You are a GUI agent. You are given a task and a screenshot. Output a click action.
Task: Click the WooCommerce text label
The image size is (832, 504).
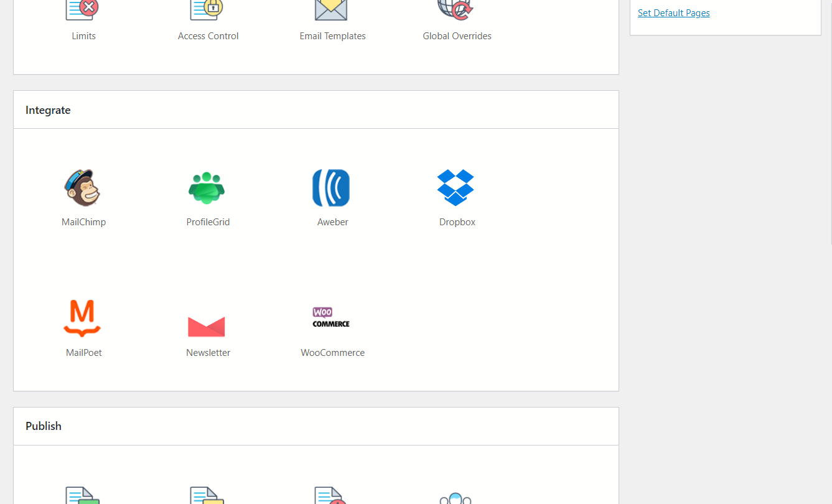[332, 353]
